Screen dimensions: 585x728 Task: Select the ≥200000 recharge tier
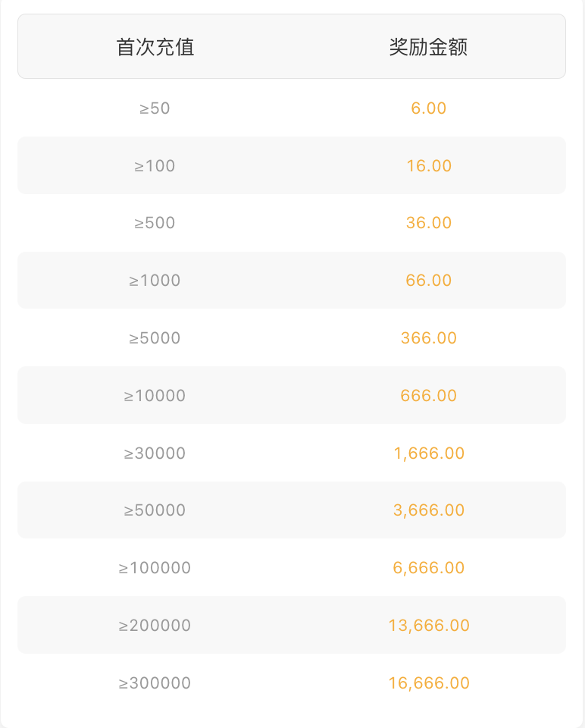155,626
